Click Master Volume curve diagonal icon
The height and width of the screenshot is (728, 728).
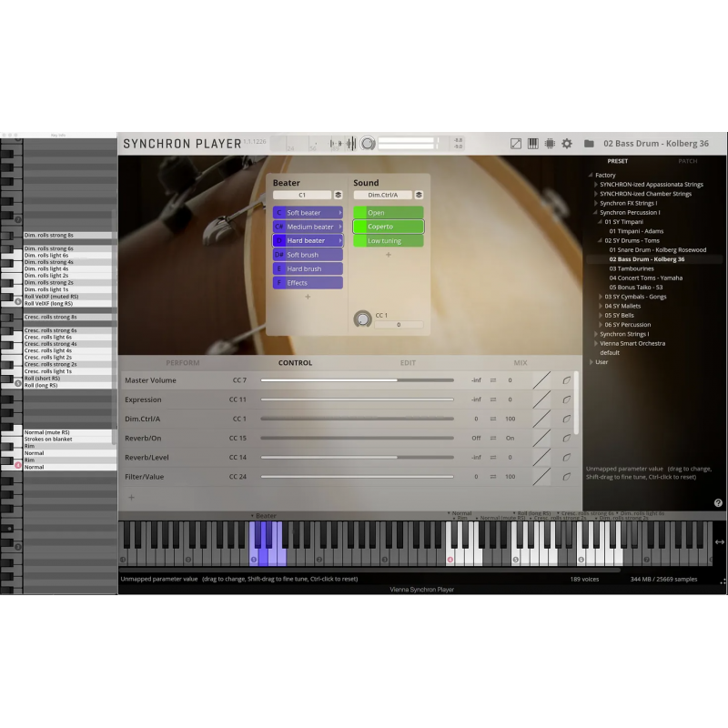pyautogui.click(x=541, y=380)
